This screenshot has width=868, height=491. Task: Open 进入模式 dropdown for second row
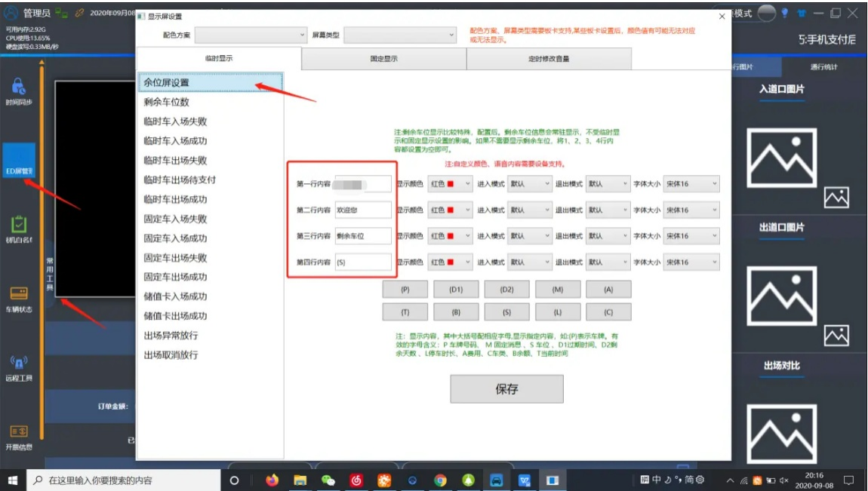point(529,210)
